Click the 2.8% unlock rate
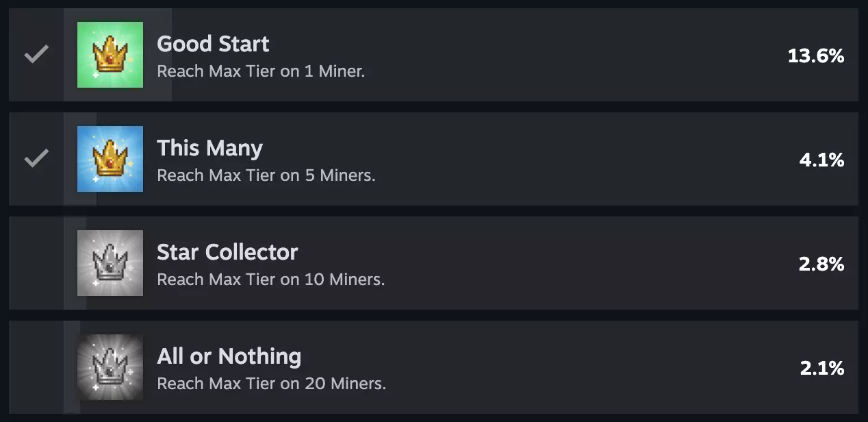This screenshot has height=422, width=868. (x=821, y=264)
